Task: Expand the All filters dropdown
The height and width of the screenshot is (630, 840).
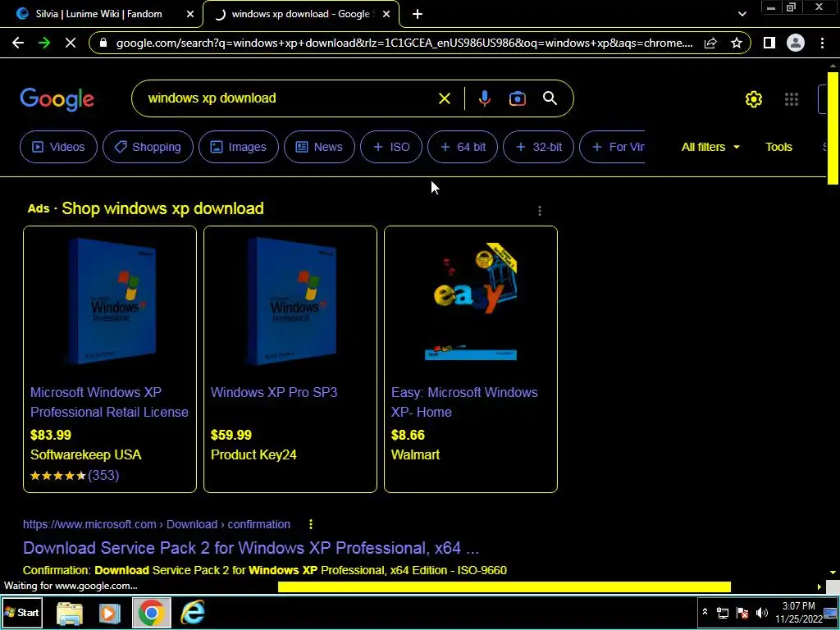Action: pyautogui.click(x=710, y=147)
